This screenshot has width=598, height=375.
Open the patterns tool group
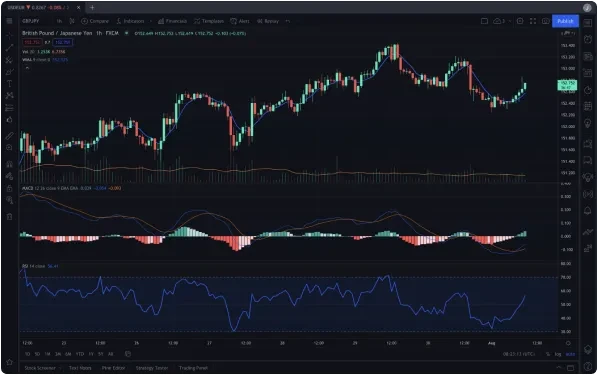[10, 96]
